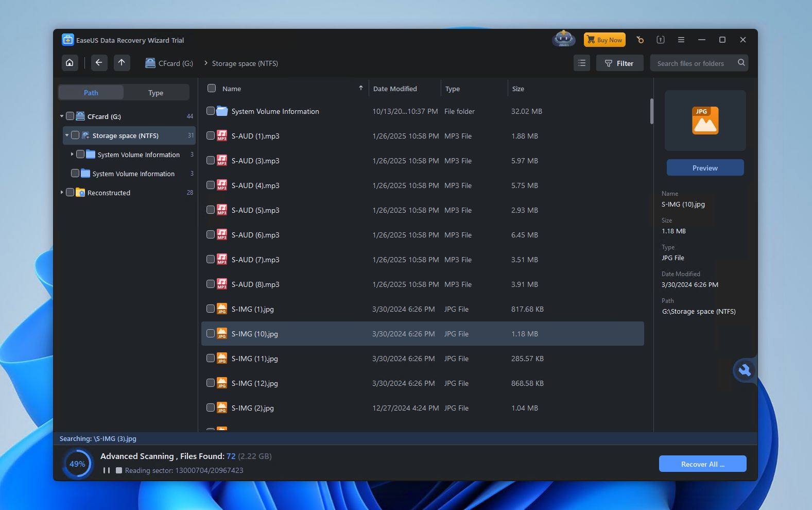Check S-IMG (12).jpg checkbox

(x=210, y=383)
